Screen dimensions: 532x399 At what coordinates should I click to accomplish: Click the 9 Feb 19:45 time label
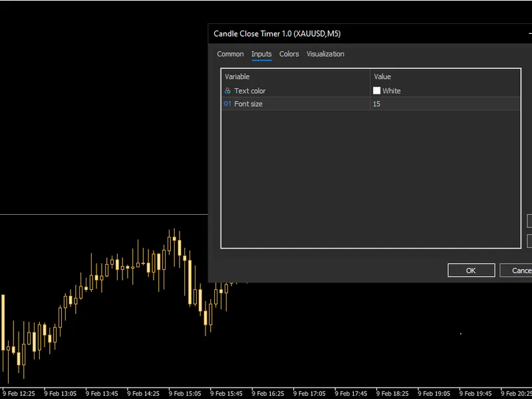pyautogui.click(x=475, y=394)
